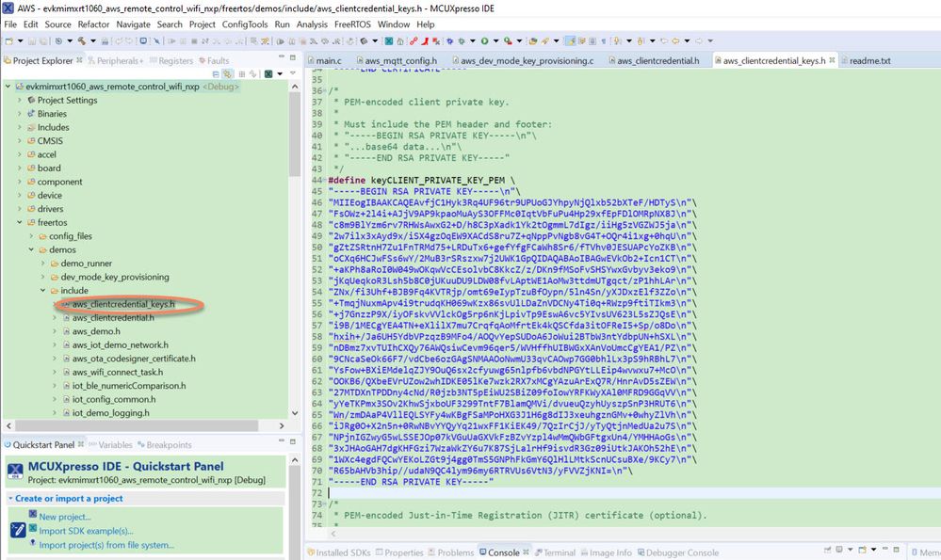
Task: Click the New project... link
Action: (65, 516)
